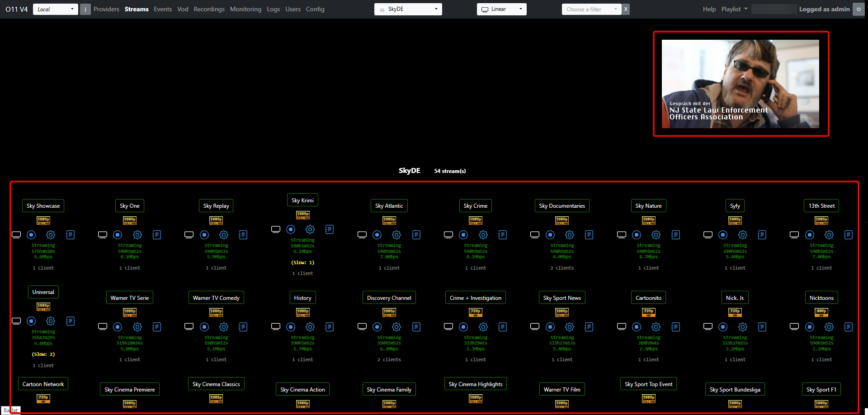Go to the Providers page
868x415 pixels.
tap(106, 9)
